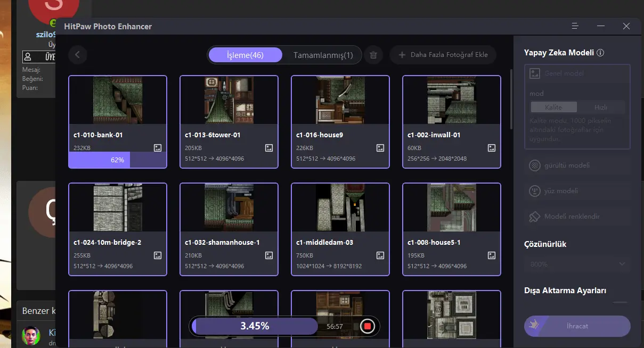Open the c1-010-bank-01 thumbnail

tap(118, 100)
